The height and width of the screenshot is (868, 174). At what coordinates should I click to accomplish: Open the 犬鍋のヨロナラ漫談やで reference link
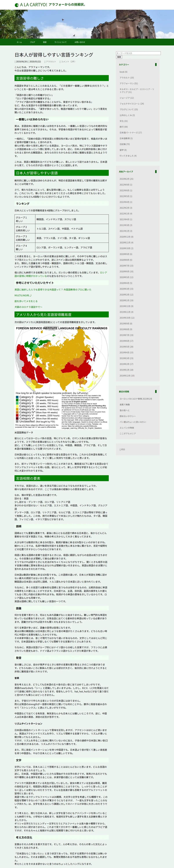28,307
